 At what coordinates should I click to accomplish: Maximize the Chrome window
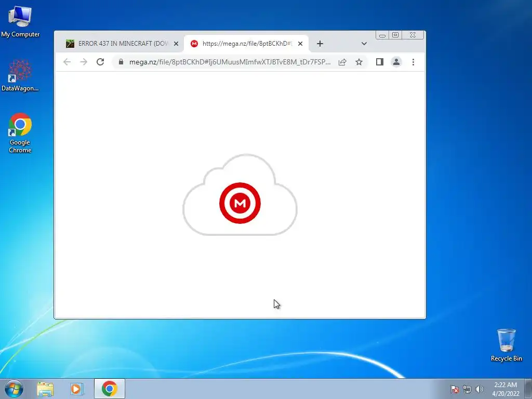click(x=395, y=35)
